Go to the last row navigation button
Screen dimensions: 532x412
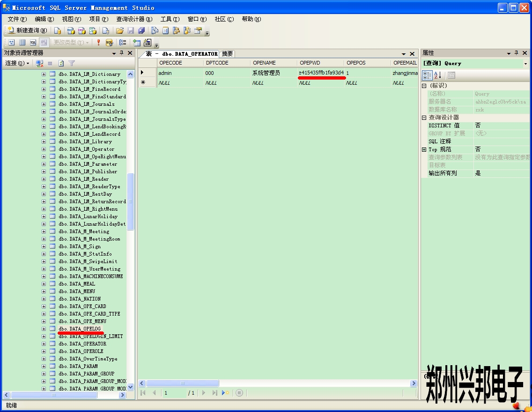214,393
